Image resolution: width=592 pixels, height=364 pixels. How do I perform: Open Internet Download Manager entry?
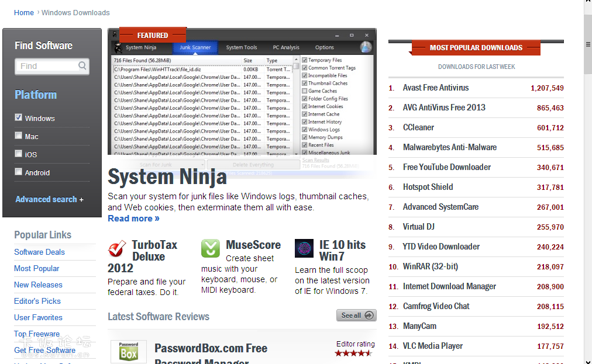[x=449, y=286]
